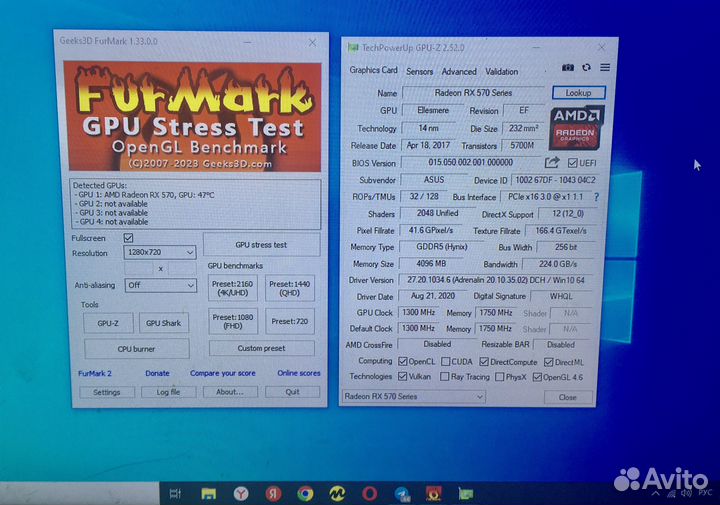
Task: Click the bus interface question mark
Action: 596,197
